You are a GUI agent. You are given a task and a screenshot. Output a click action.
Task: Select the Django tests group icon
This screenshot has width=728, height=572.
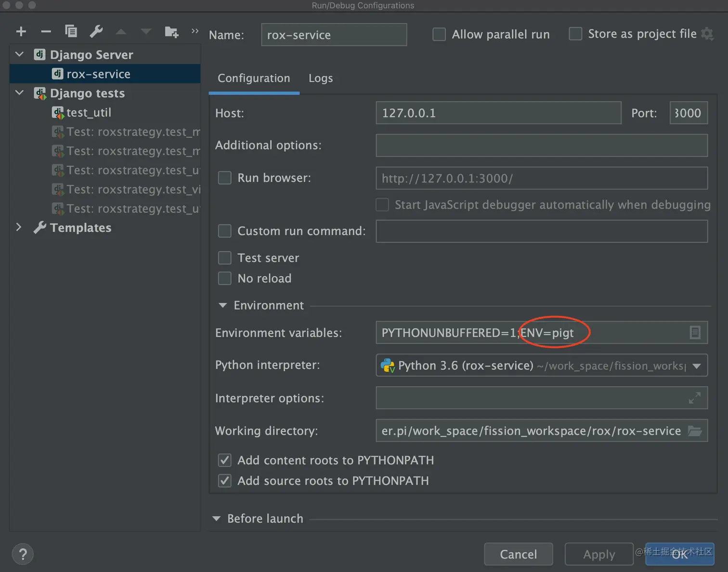40,93
